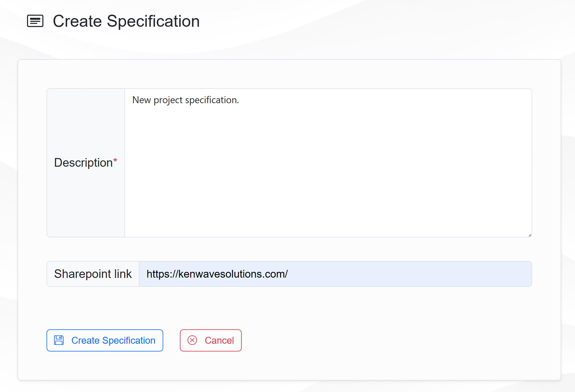
Task: Click the Create Specification button label text
Action: click(113, 340)
